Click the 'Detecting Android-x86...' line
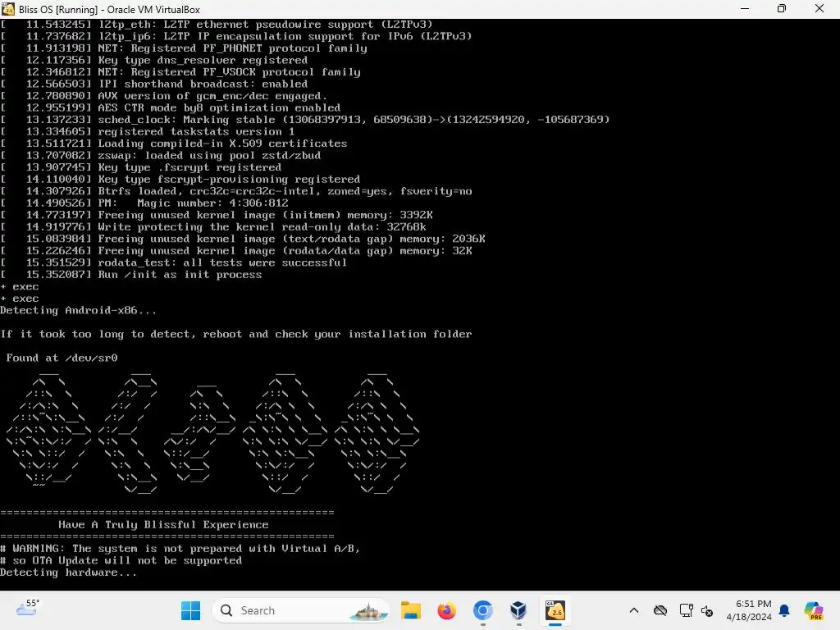This screenshot has width=840, height=630. point(78,310)
